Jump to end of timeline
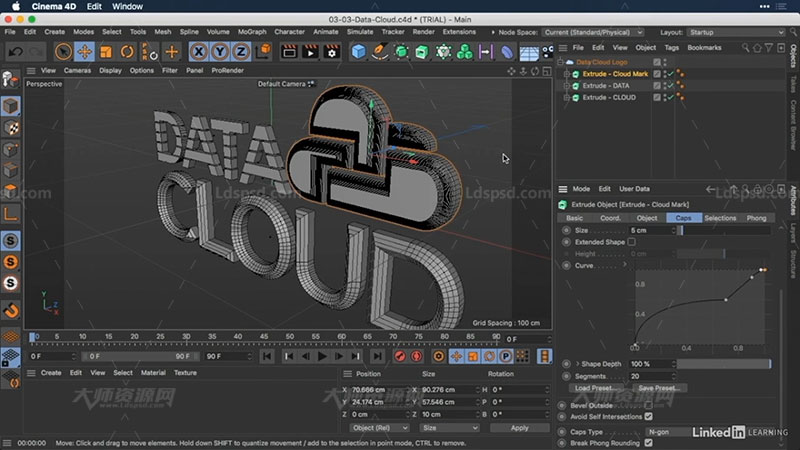Viewport: 800px width, 450px height. pyautogui.click(x=377, y=356)
